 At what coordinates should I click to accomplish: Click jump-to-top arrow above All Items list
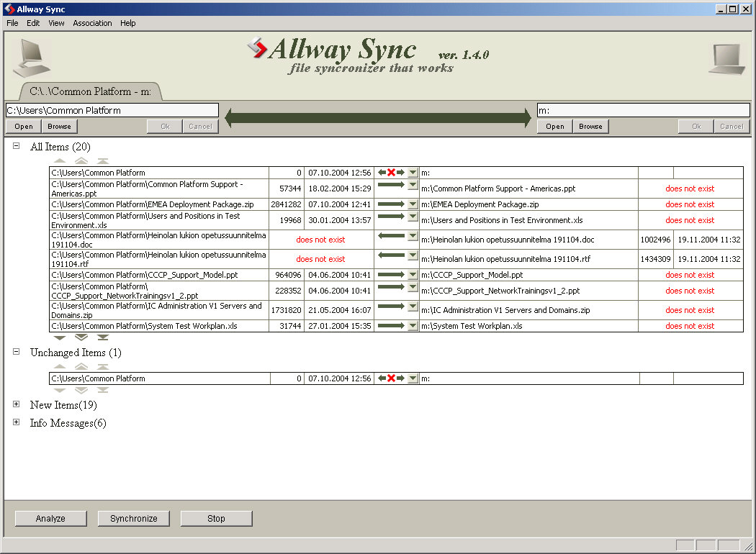[x=103, y=161]
